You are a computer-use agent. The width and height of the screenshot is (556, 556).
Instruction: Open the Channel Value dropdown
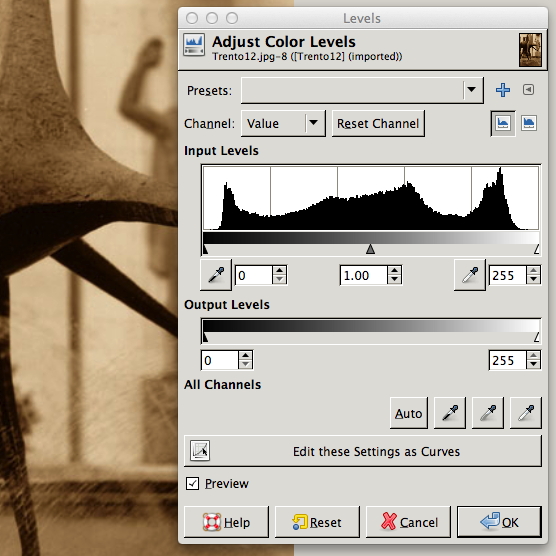283,123
